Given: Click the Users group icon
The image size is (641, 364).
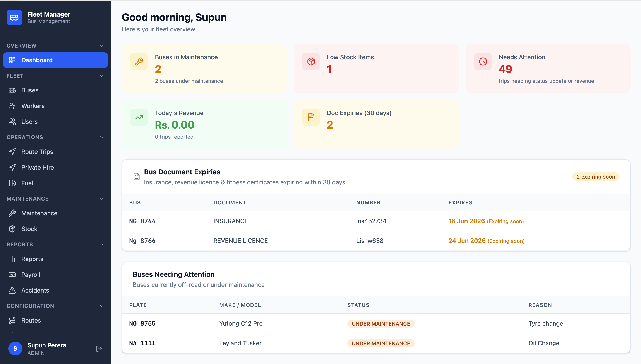Looking at the screenshot, I should (x=12, y=122).
